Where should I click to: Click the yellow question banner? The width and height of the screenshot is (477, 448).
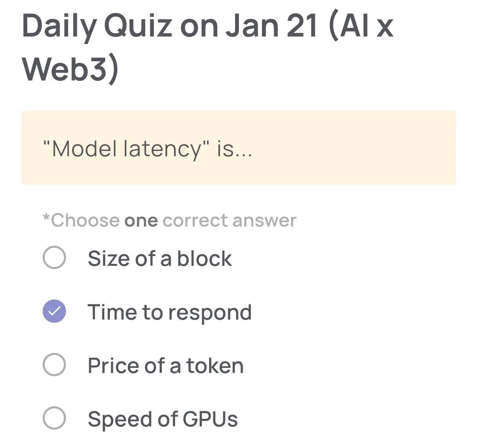(238, 148)
